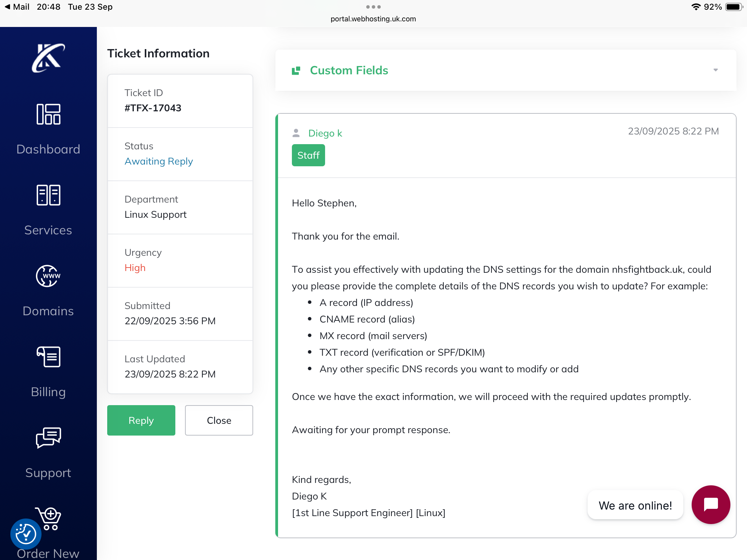This screenshot has width=747, height=560.
Task: Tap the portal.webhosting.uk.com address bar
Action: point(373,19)
